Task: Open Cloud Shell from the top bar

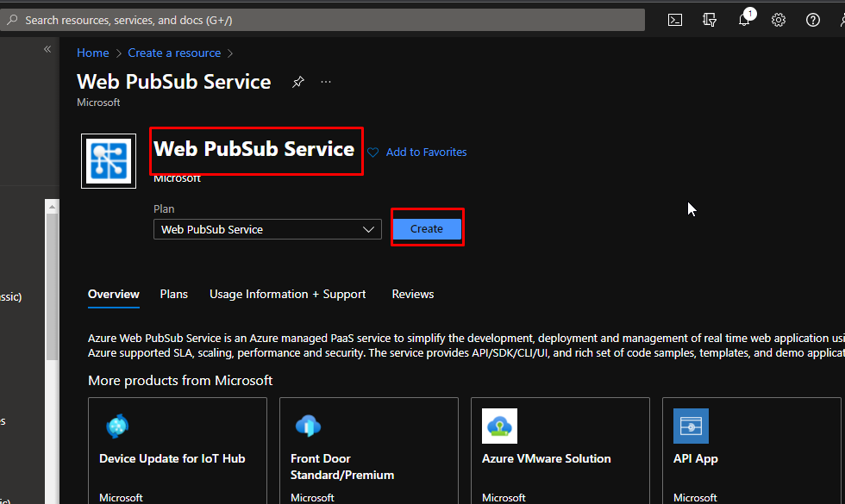Action: point(675,20)
